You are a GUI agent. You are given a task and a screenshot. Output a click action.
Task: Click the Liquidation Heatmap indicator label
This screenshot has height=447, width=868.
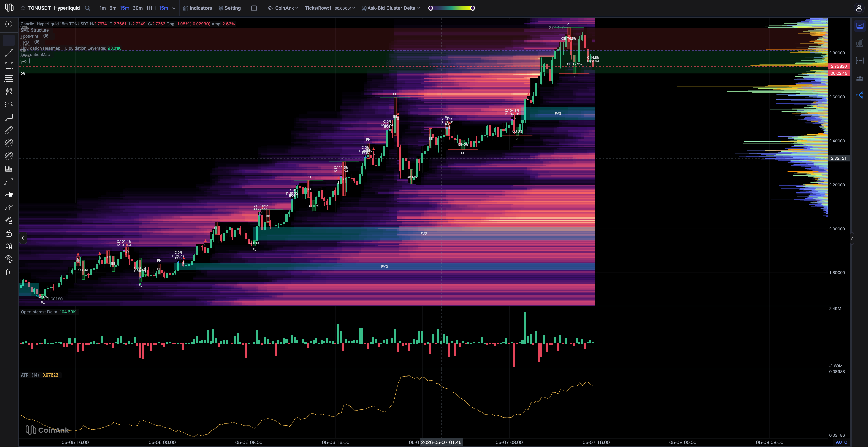pyautogui.click(x=40, y=48)
